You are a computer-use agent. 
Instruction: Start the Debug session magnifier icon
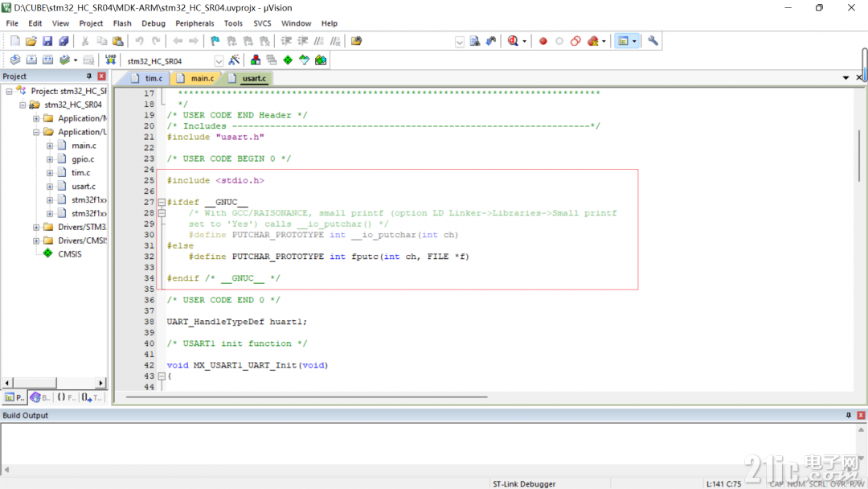coord(513,41)
